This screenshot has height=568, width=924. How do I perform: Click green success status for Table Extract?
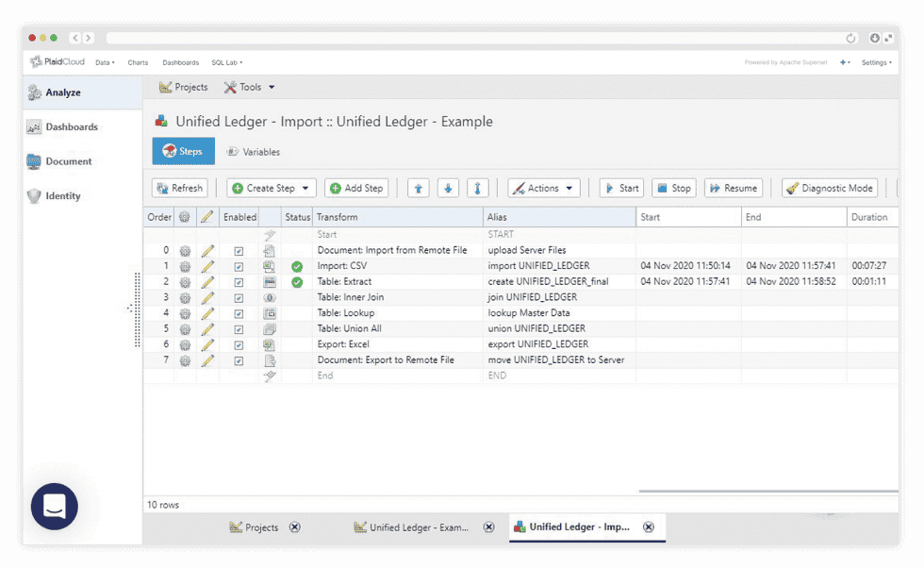coord(297,282)
